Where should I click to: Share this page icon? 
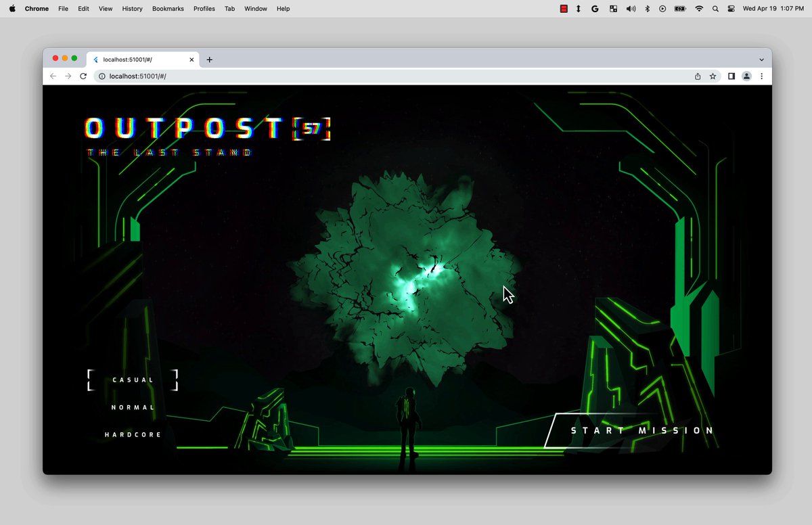click(x=698, y=76)
